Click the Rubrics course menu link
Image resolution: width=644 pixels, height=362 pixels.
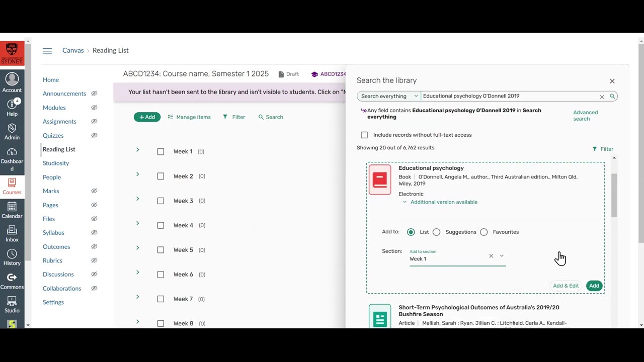point(52,260)
